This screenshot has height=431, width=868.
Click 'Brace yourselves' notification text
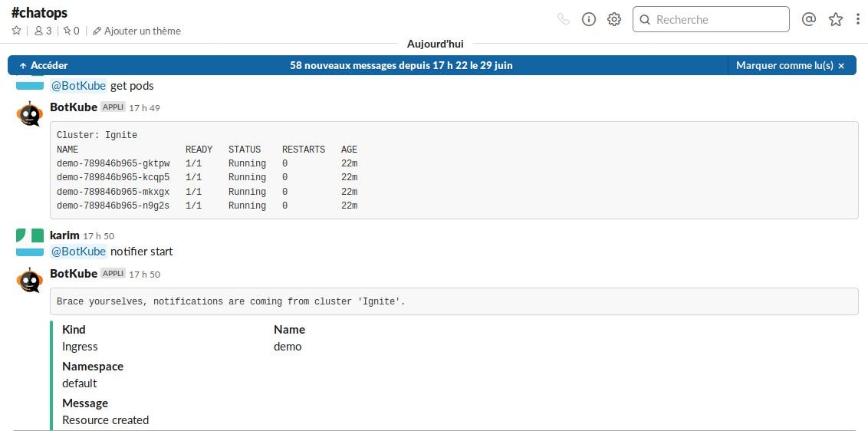[x=231, y=301]
